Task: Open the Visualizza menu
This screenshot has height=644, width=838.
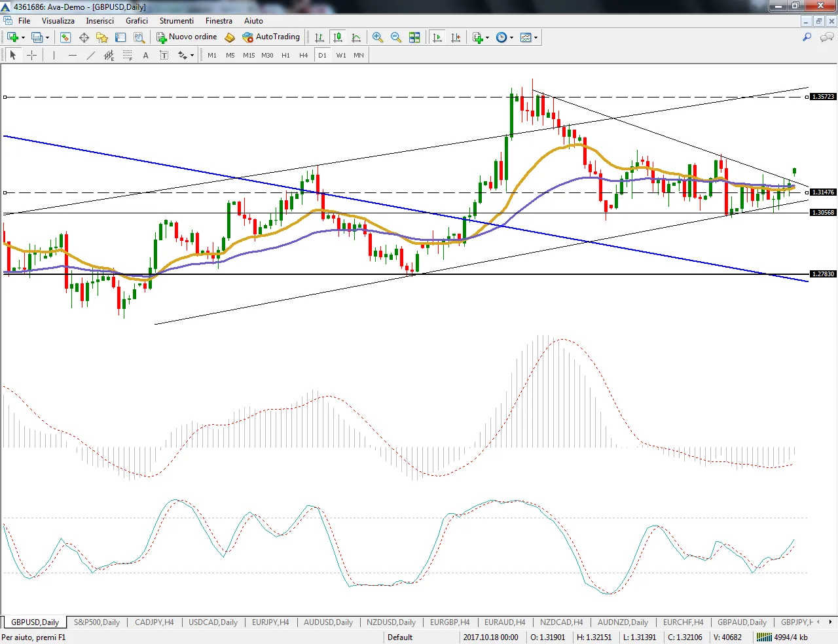Action: 58,21
